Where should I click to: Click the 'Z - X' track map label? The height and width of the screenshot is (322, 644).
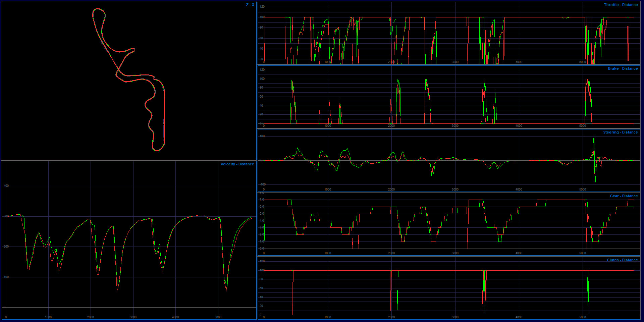tap(250, 5)
